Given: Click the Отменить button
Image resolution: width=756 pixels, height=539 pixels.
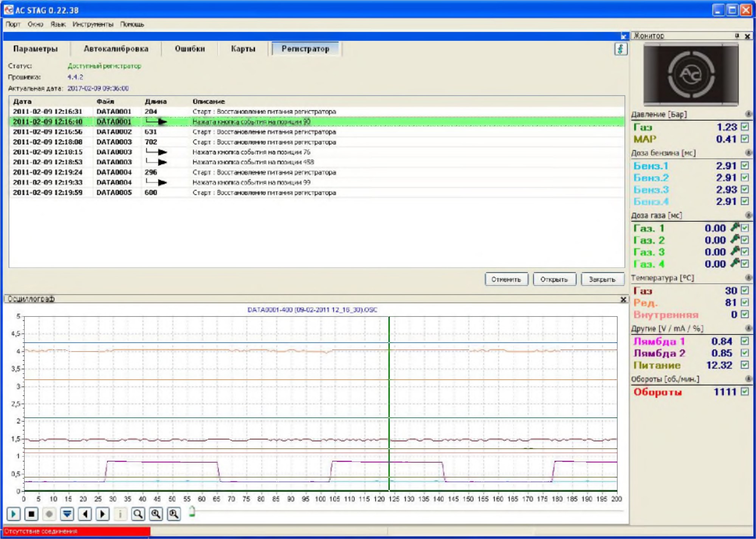Looking at the screenshot, I should coord(506,280).
